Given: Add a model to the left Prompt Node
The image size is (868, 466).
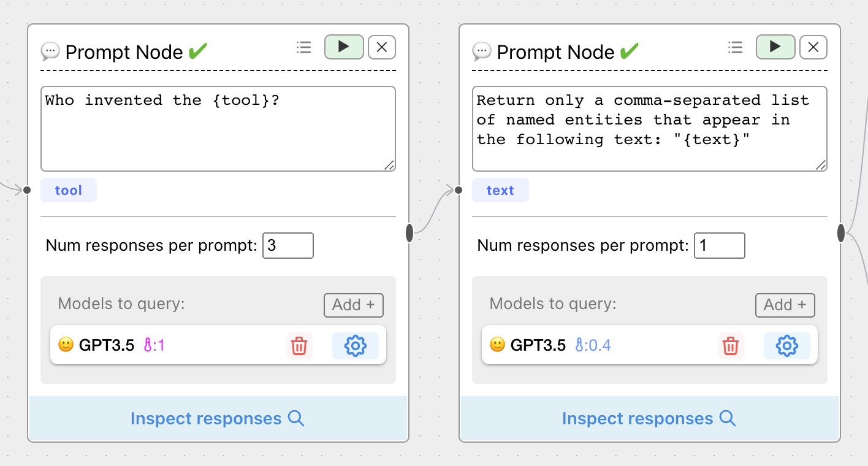Looking at the screenshot, I should [x=354, y=305].
